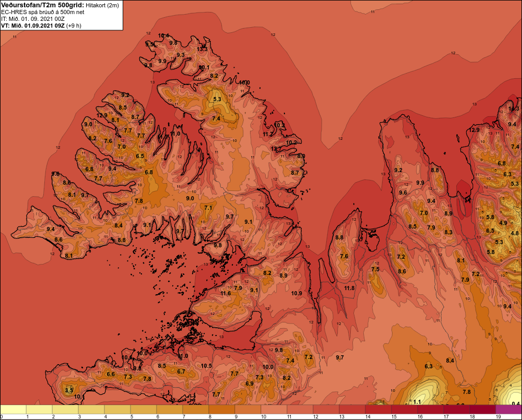The image size is (522, 420).
Task: Select the '9.3' temperature value
Action: pyautogui.click(x=181, y=55)
